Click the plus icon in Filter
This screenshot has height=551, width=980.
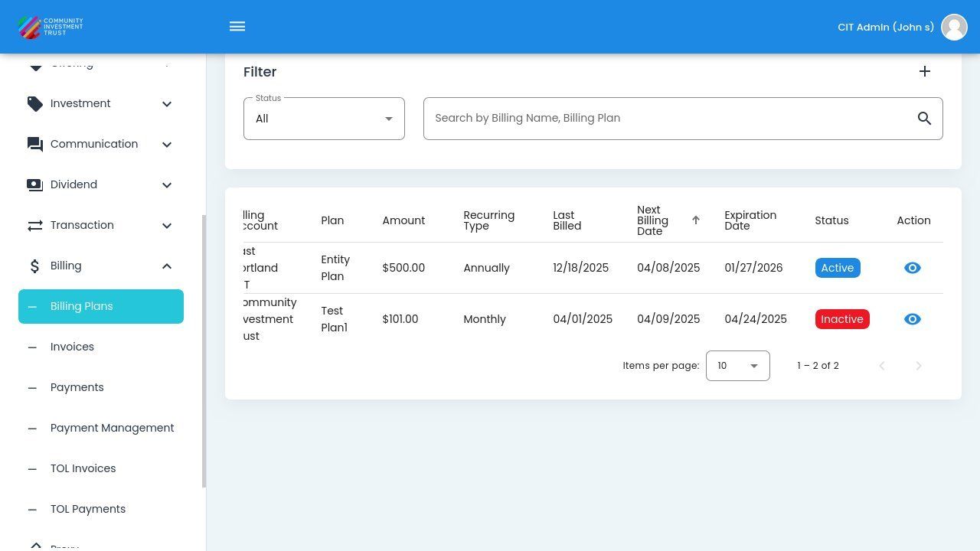tap(924, 71)
